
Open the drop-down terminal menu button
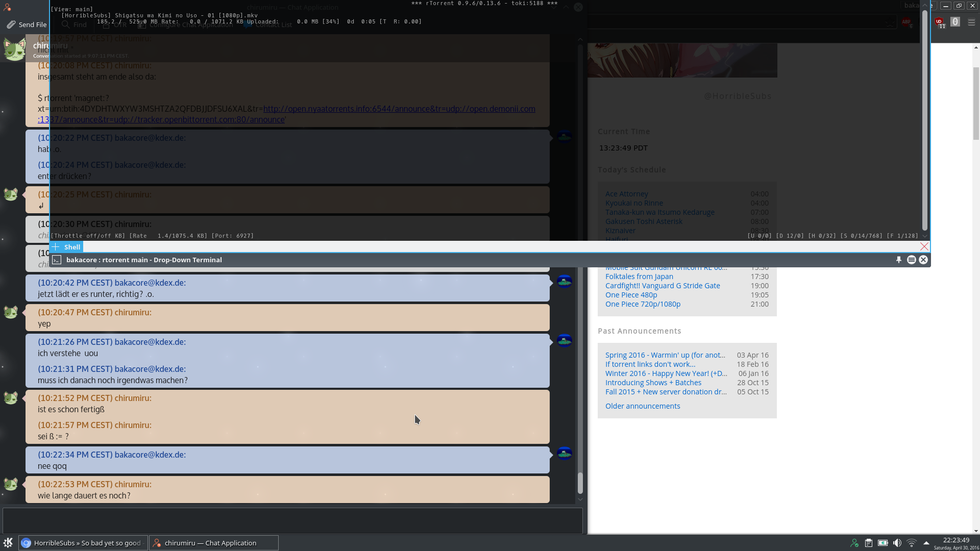[911, 260]
